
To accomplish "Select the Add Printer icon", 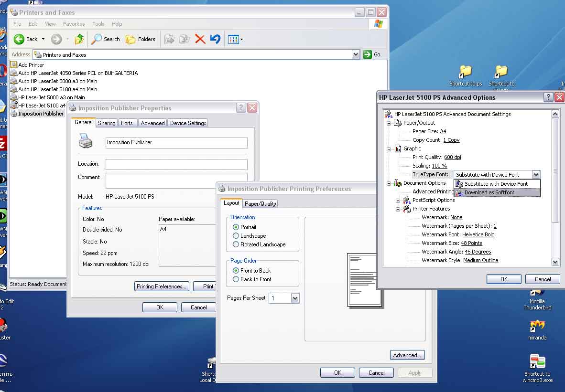I will click(x=14, y=65).
